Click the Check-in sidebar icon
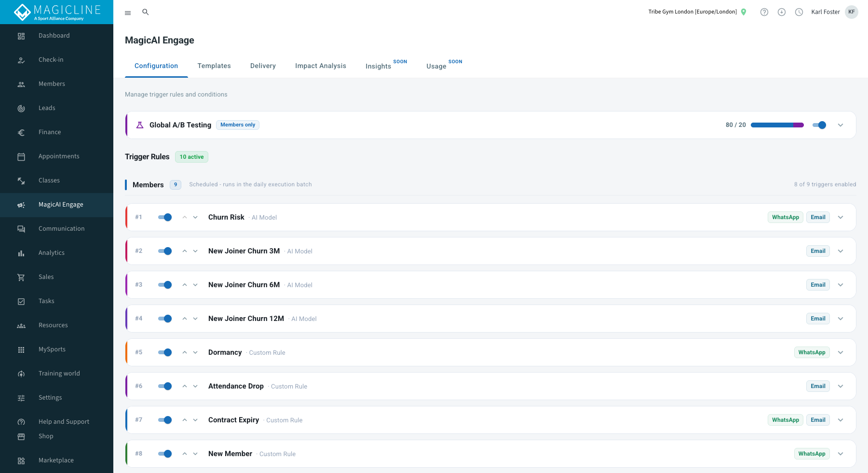Screen dimensions: 868x473 coord(21,60)
